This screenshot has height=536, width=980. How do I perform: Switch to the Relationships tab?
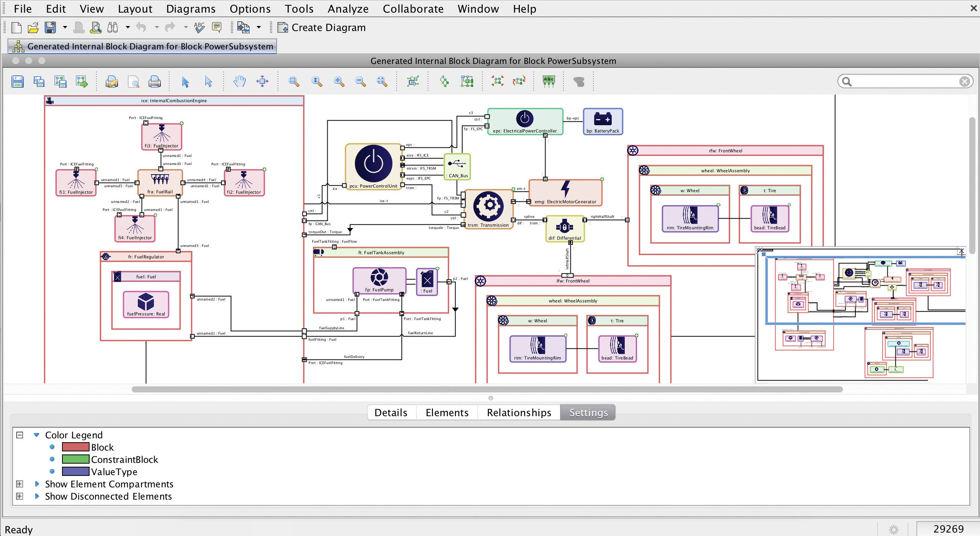pyautogui.click(x=519, y=412)
